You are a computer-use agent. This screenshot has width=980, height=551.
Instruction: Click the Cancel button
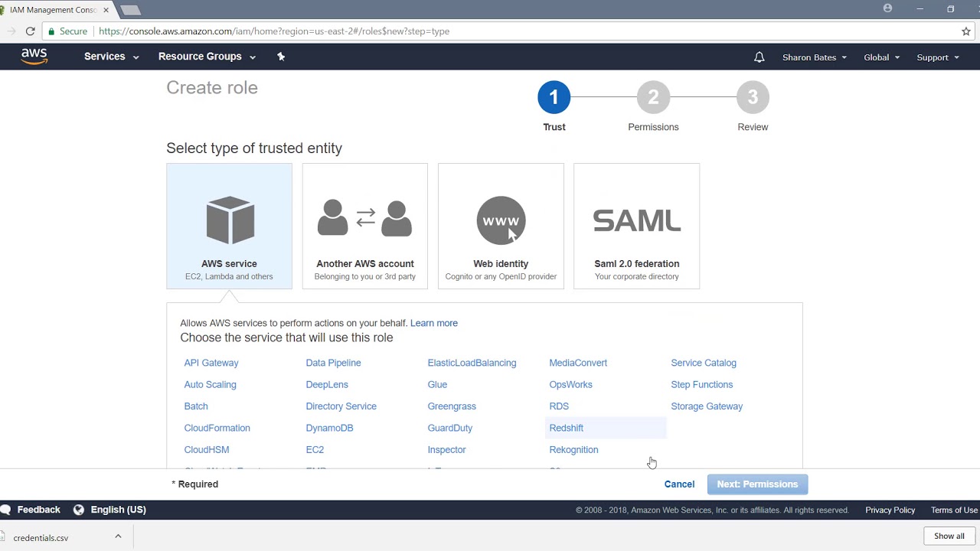point(679,484)
